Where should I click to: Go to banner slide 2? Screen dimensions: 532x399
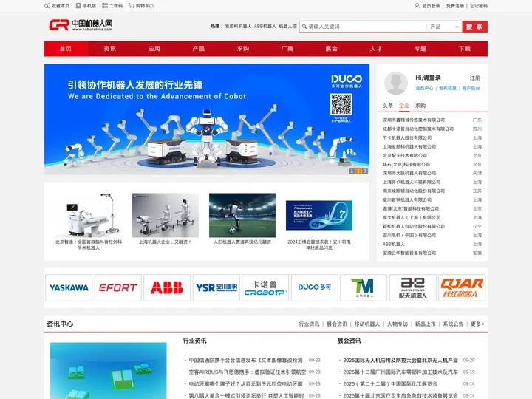(x=358, y=171)
